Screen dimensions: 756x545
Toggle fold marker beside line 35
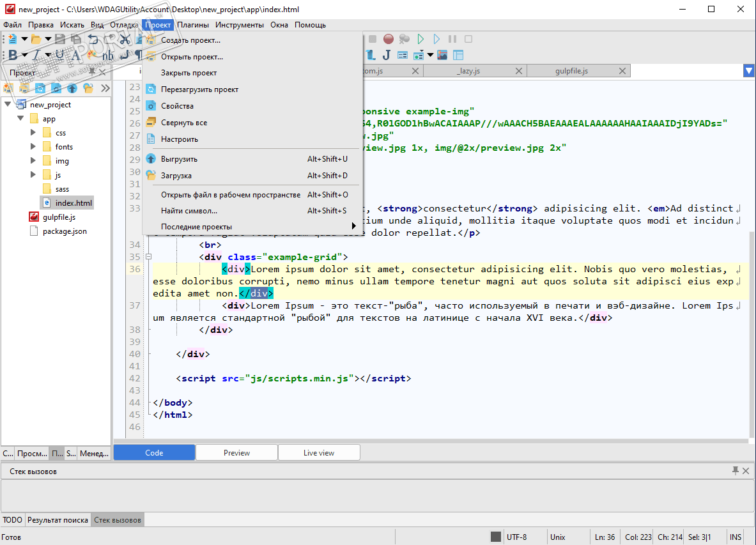pos(148,257)
